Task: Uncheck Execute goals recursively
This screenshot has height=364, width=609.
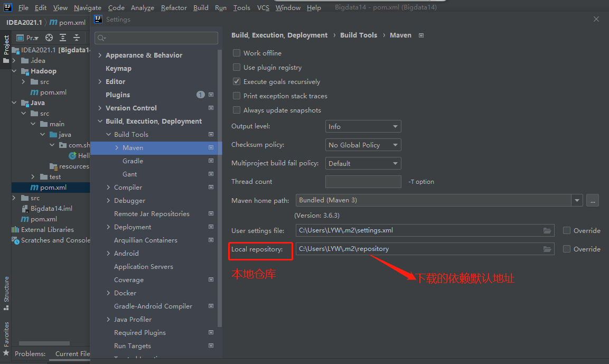Action: [x=236, y=81]
